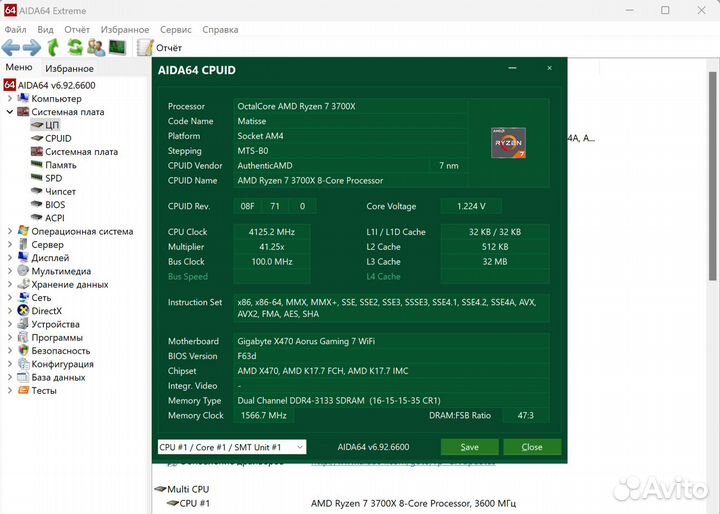Click the Сеть tree icon
Viewport: 720px width, 514px height.
point(23,298)
